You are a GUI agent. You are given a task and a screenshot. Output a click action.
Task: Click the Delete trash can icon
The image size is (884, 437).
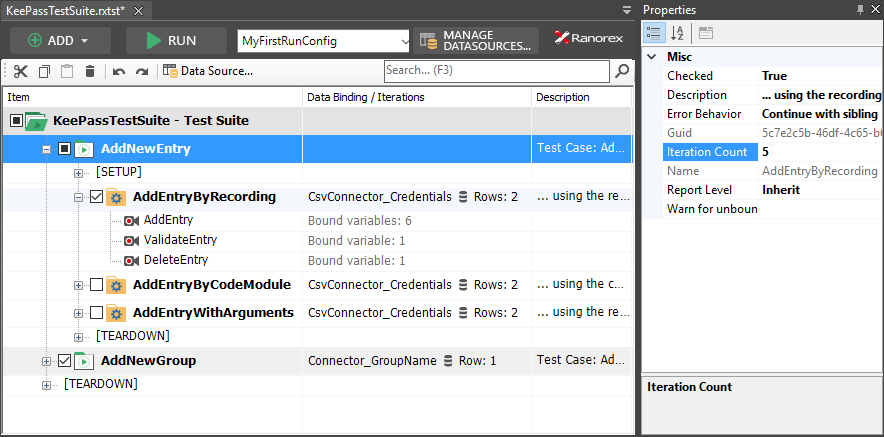coord(90,71)
